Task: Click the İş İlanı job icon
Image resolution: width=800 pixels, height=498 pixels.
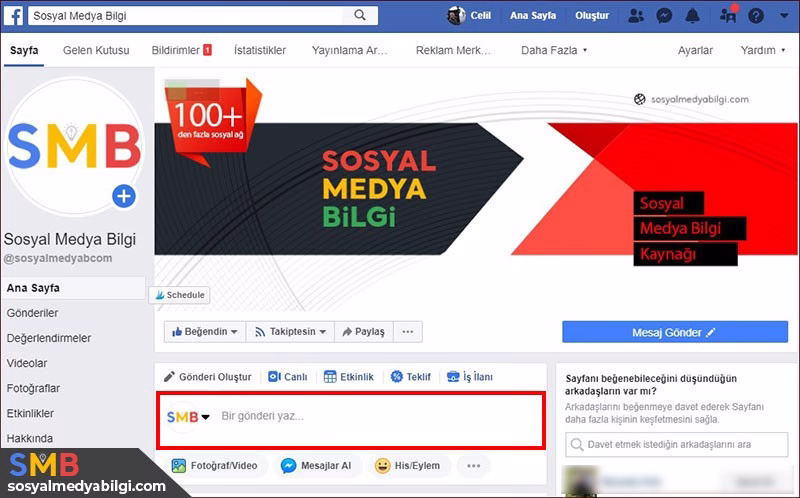Action: [453, 377]
